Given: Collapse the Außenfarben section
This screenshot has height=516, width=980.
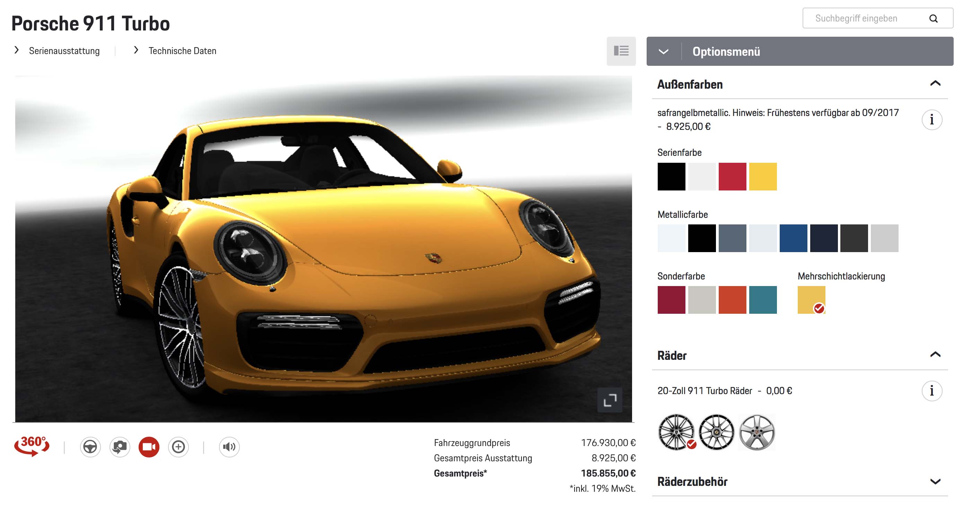Looking at the screenshot, I should [x=935, y=84].
